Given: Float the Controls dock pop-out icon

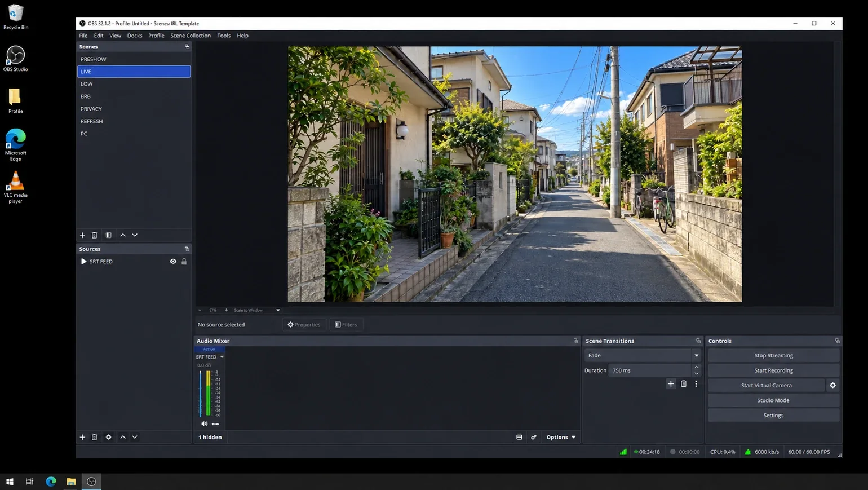Looking at the screenshot, I should 838,341.
